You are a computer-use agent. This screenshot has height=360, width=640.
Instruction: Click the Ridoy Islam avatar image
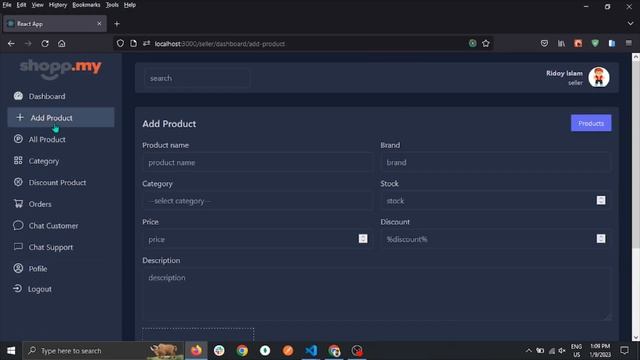[599, 77]
